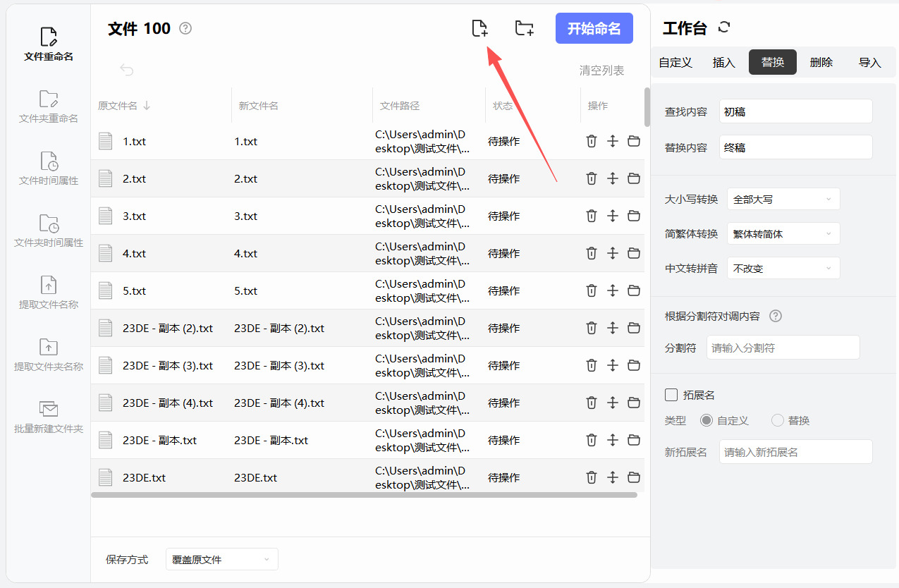Click the help icon beside 文件 100
The height and width of the screenshot is (588, 899).
185,29
